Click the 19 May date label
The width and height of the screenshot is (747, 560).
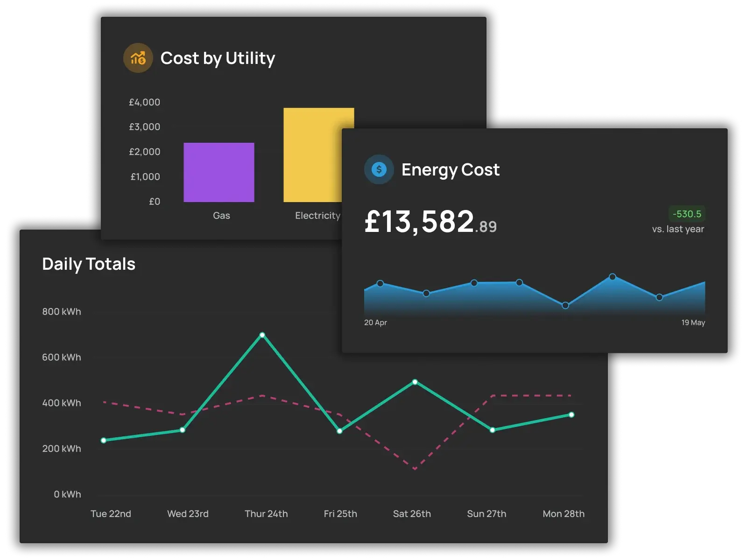[693, 322]
